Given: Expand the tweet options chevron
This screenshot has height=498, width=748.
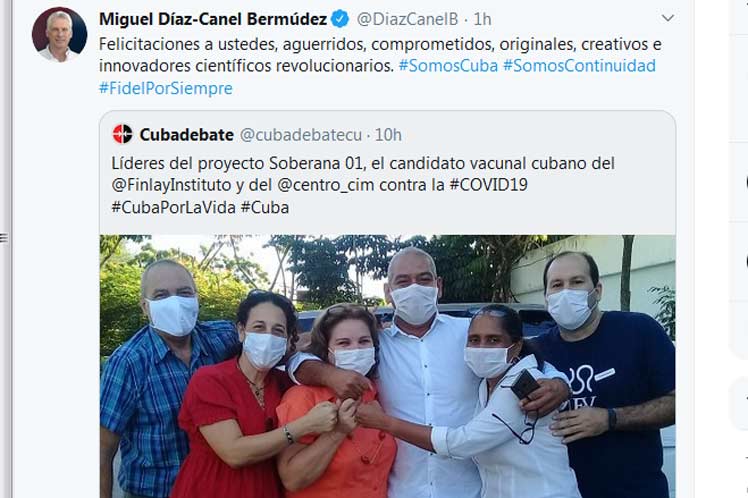Looking at the screenshot, I should coord(667,18).
